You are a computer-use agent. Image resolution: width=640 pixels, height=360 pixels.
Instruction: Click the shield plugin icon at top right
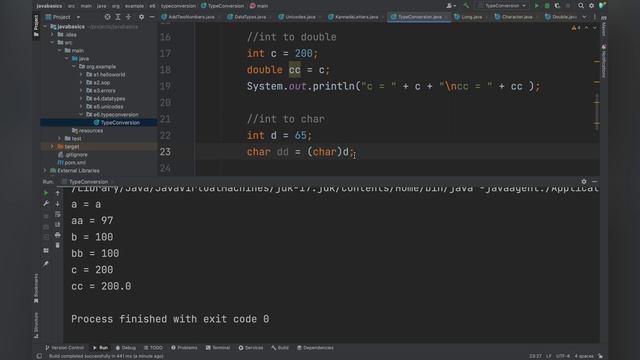pyautogui.click(x=602, y=6)
